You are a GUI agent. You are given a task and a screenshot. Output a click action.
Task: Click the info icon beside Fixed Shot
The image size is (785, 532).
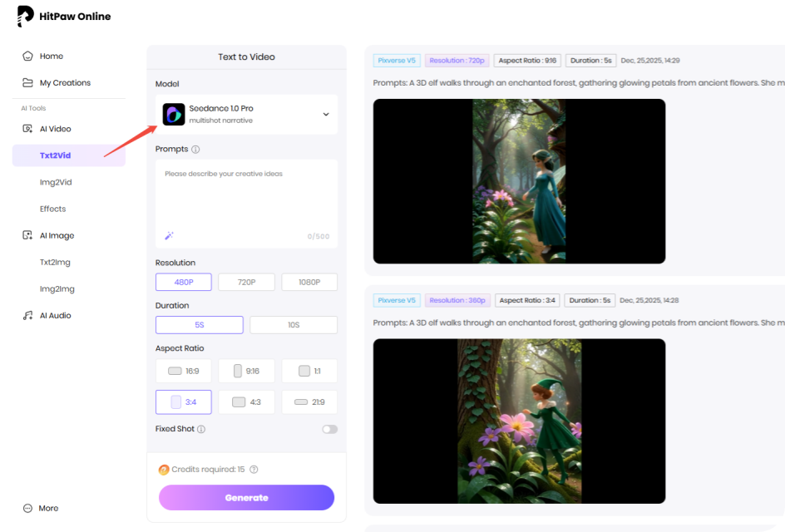tap(204, 429)
